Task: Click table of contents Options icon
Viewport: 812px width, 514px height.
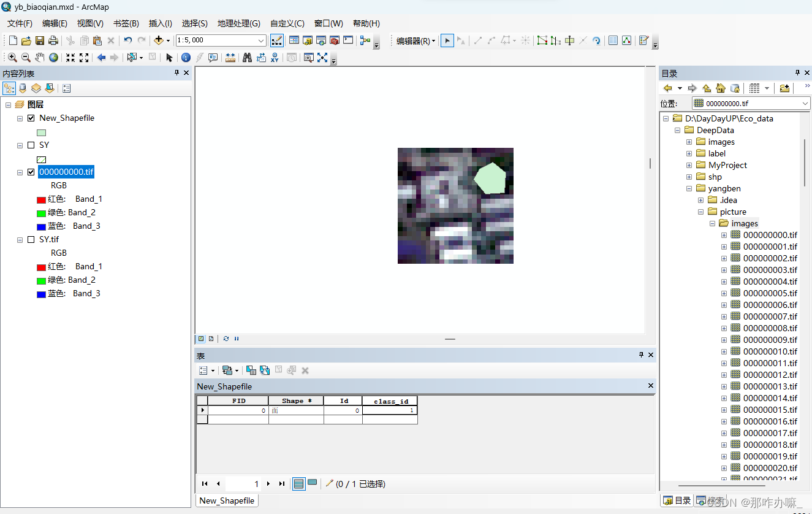Action: pyautogui.click(x=66, y=88)
